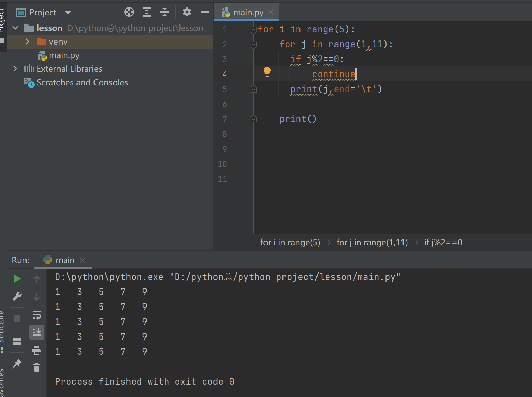Pin the Run tab with pin icon

pos(17,363)
